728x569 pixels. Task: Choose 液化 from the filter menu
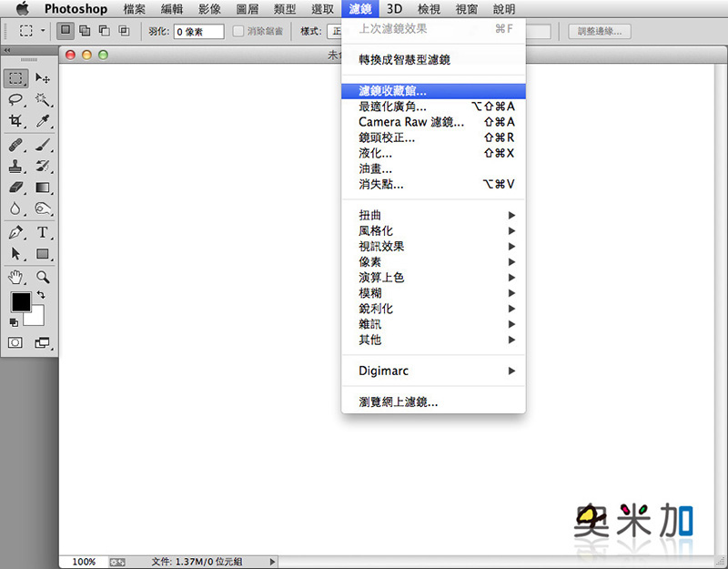pos(434,153)
